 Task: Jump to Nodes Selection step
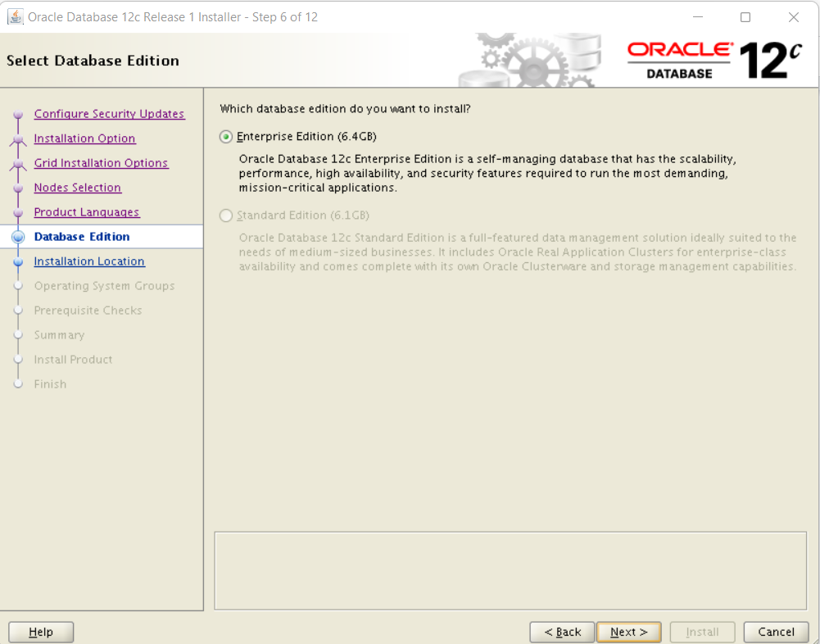tap(77, 188)
